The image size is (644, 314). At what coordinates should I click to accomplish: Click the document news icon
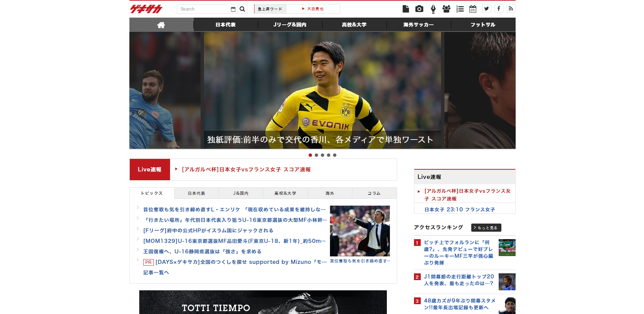pos(406,9)
